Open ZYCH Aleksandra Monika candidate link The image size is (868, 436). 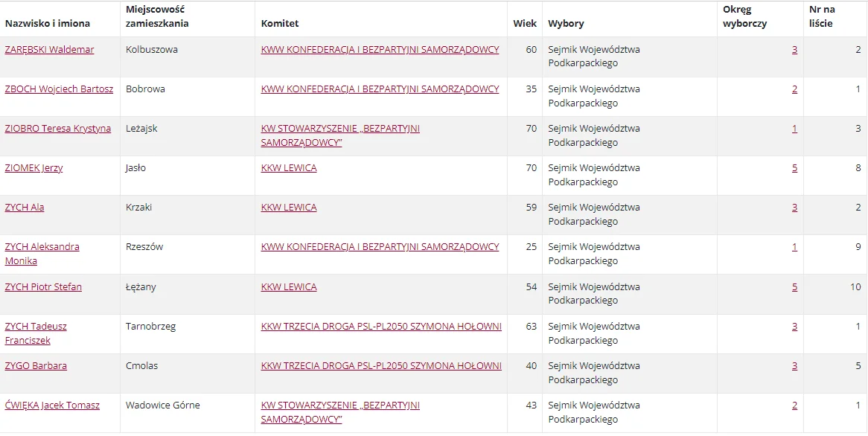pos(42,254)
